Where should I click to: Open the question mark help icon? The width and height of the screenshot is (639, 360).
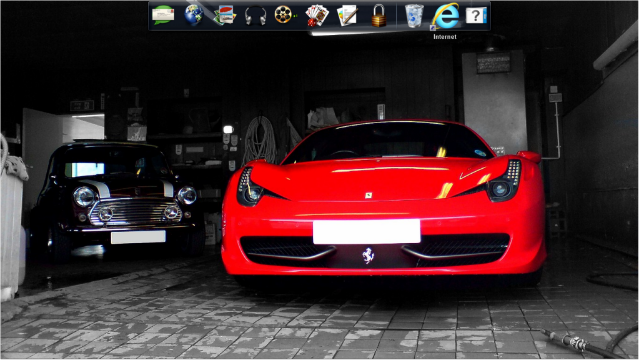[476, 15]
